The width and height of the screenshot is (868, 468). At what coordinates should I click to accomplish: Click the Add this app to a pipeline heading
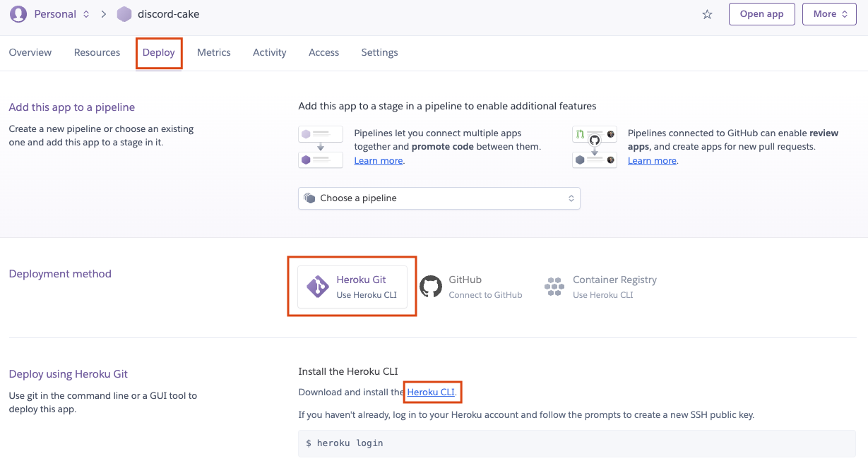[72, 107]
